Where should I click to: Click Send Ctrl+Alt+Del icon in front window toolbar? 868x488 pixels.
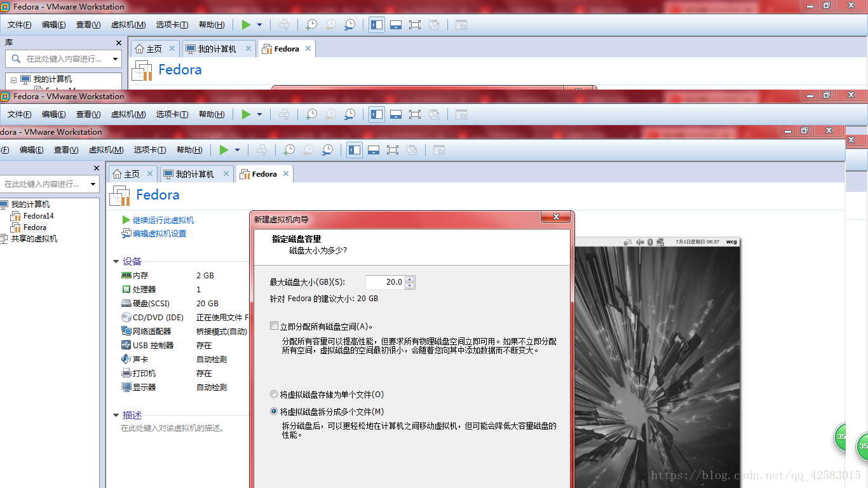pyautogui.click(x=262, y=150)
